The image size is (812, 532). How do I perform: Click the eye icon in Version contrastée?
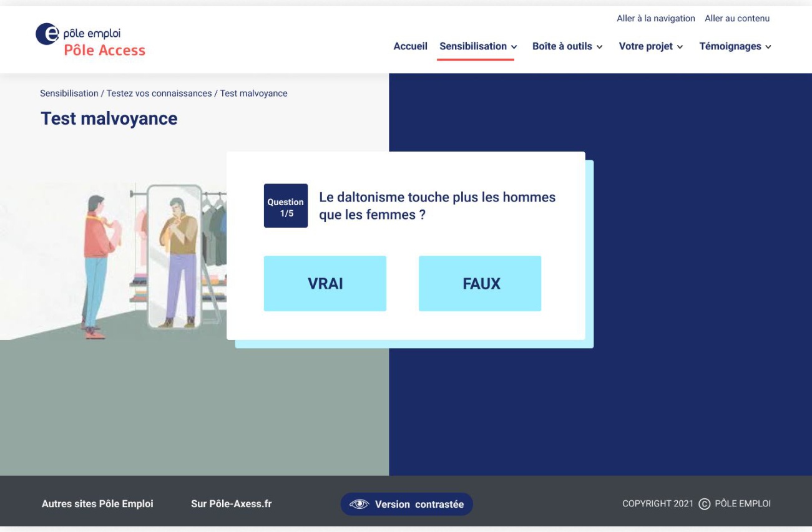tap(360, 505)
